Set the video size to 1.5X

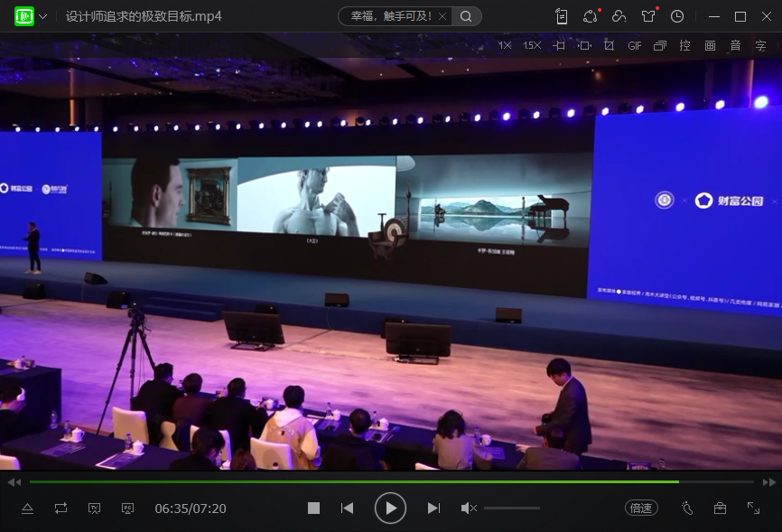point(532,45)
